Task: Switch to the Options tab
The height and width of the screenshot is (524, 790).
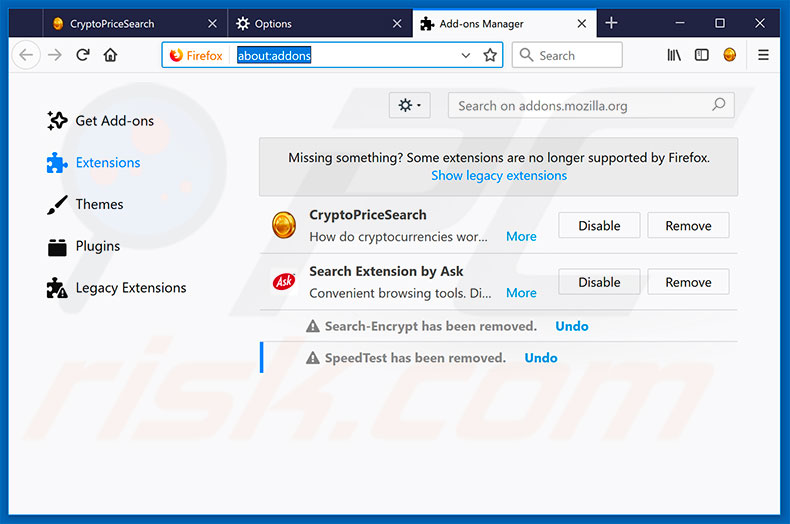Action: [320, 23]
